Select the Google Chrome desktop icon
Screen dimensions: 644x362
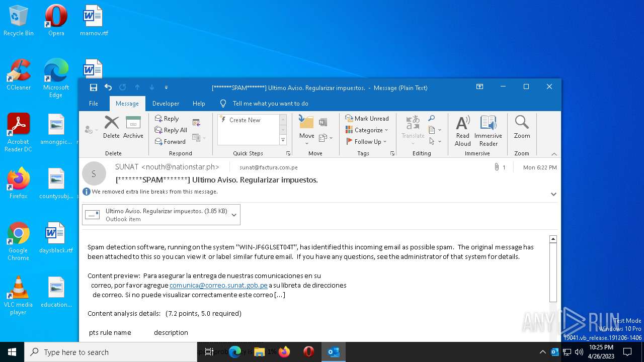(19, 241)
